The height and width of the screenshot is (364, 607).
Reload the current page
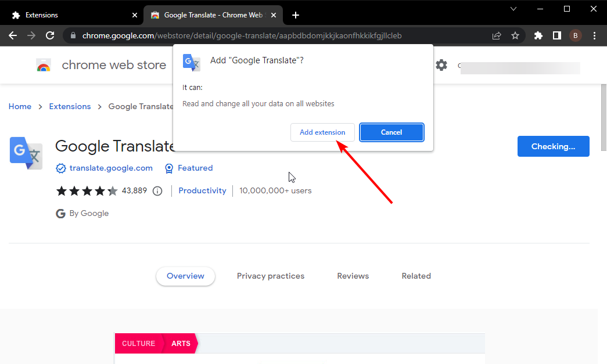point(50,35)
